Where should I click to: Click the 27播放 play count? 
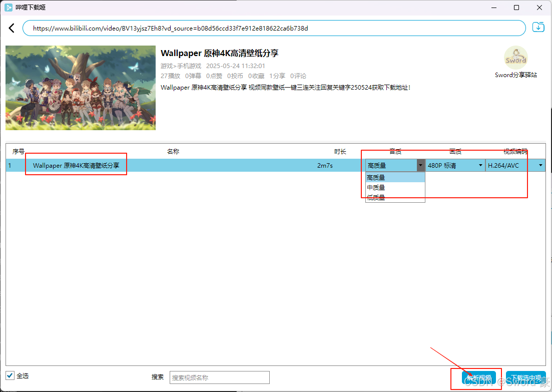[170, 76]
